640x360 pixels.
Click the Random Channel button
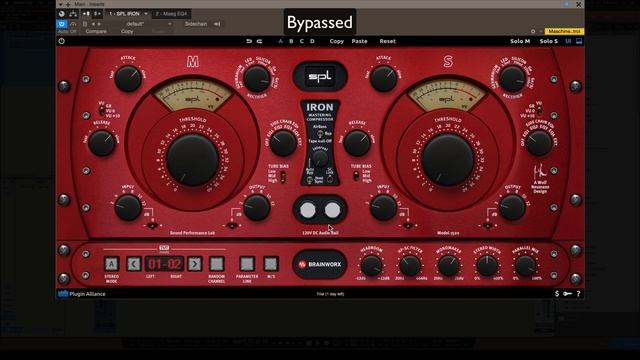[217, 264]
